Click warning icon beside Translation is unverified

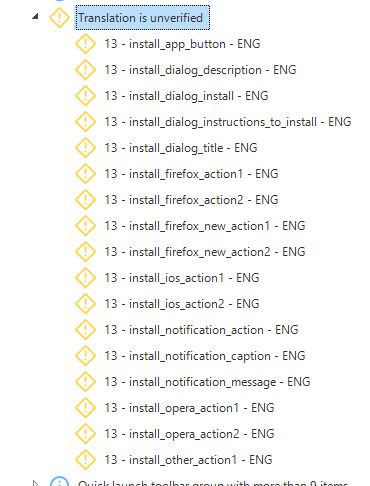(59, 18)
